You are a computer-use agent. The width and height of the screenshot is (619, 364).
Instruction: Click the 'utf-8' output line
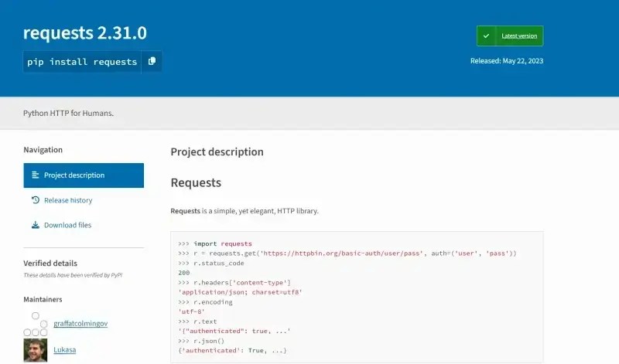[x=191, y=311]
